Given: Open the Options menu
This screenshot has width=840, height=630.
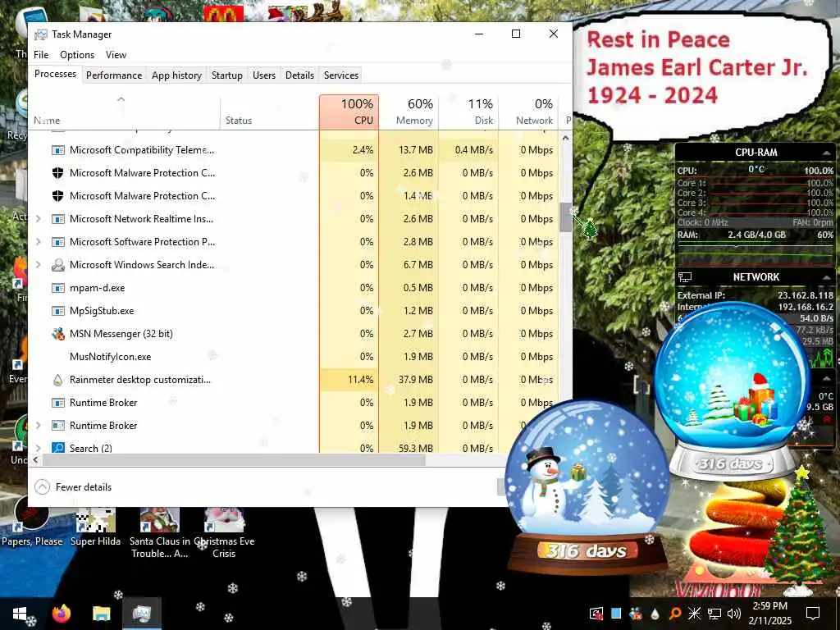Looking at the screenshot, I should (x=77, y=55).
